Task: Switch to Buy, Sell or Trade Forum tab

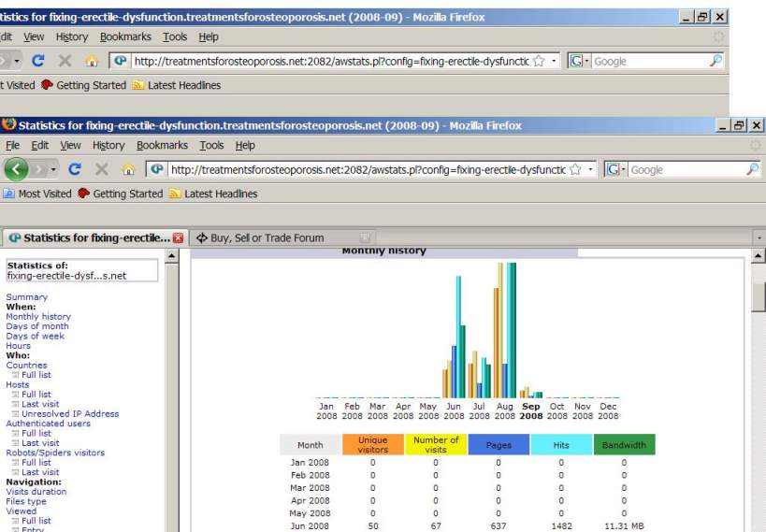Action: pyautogui.click(x=267, y=238)
